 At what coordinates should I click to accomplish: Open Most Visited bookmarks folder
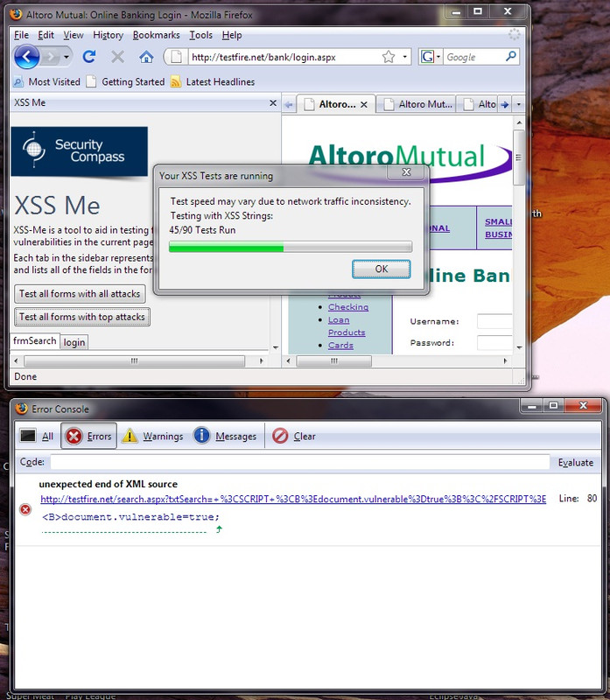click(47, 81)
